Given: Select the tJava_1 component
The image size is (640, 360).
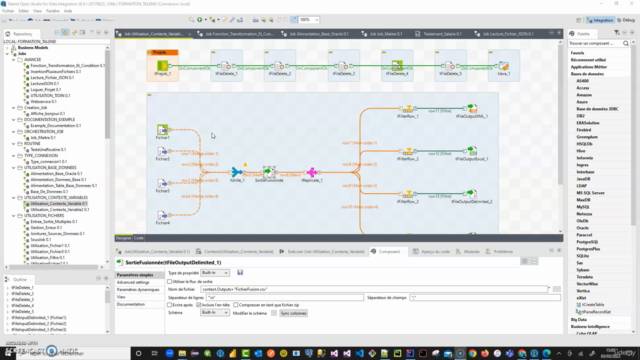Looking at the screenshot, I should [x=504, y=66].
